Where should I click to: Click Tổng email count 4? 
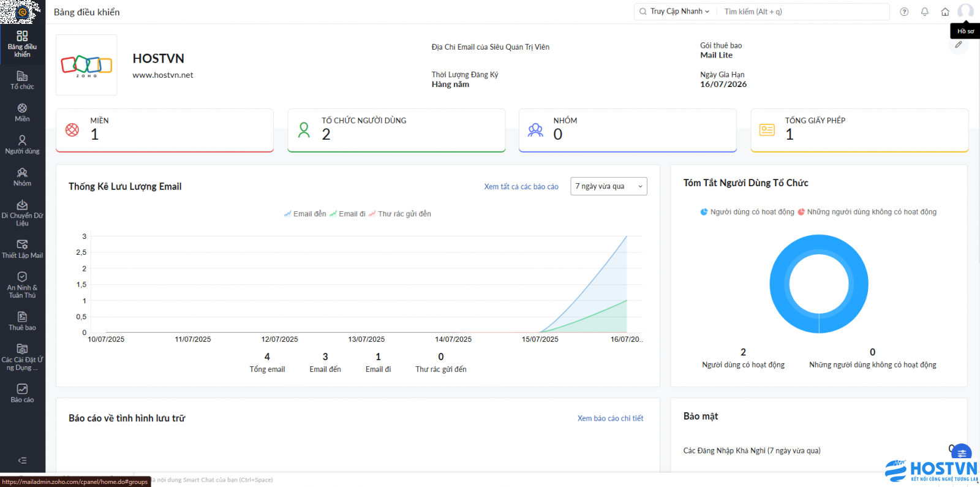[267, 357]
